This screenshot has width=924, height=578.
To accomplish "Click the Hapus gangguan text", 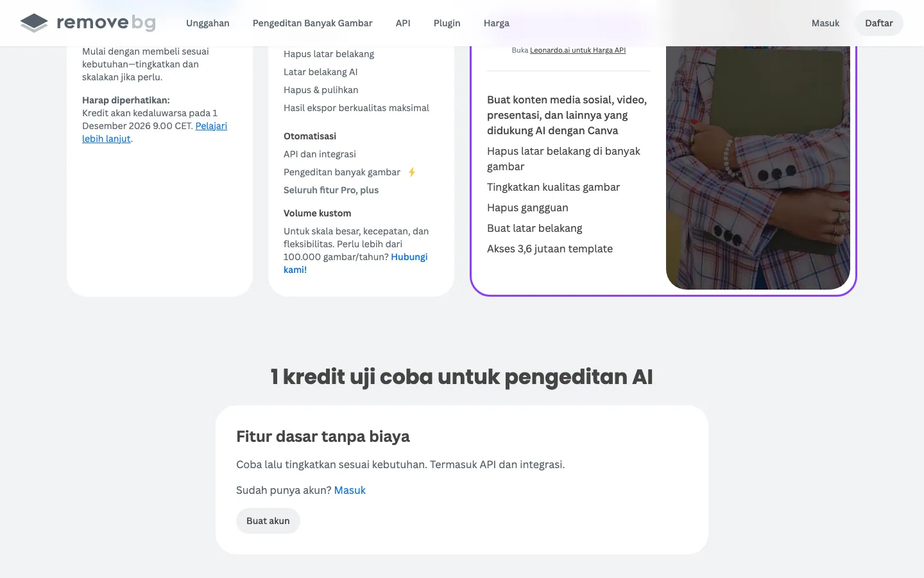I will pyautogui.click(x=527, y=207).
